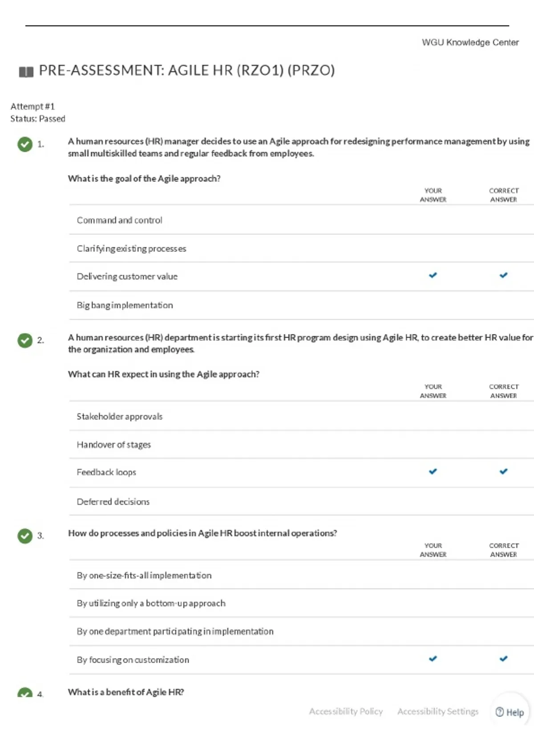Image resolution: width=534 pixels, height=756 pixels.
Task: Click correct-answer checkmark for By focusing on customization
Action: tap(503, 659)
